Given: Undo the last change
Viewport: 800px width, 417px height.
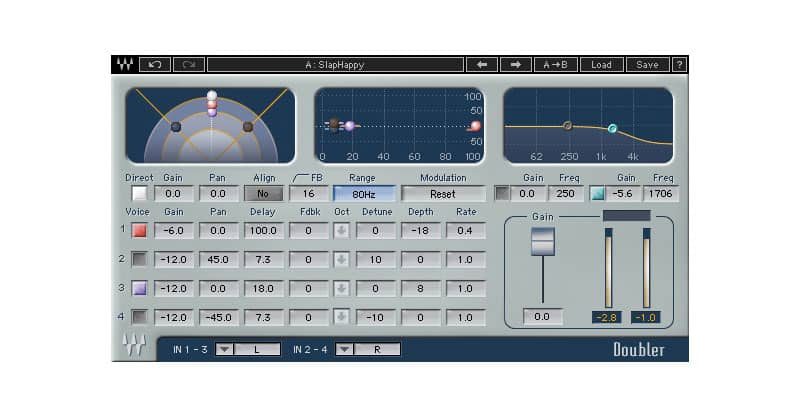Looking at the screenshot, I should (155, 65).
